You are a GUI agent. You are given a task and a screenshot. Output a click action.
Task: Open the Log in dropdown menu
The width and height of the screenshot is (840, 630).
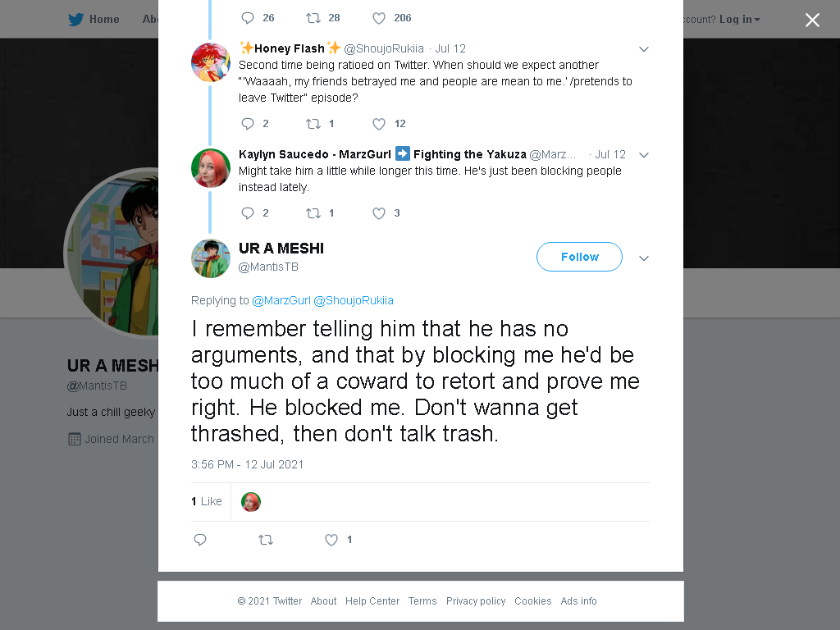[x=739, y=20]
